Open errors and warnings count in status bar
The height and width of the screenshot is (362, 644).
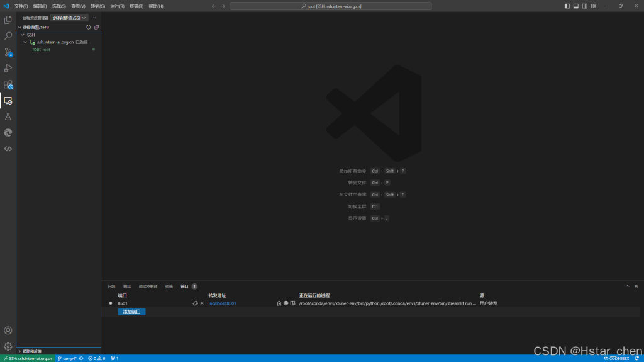tap(96, 358)
